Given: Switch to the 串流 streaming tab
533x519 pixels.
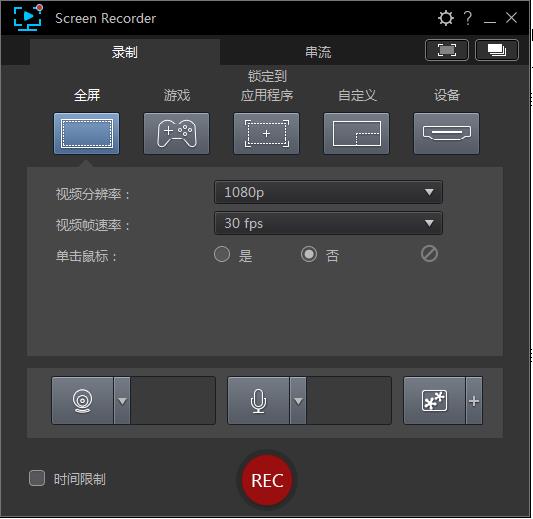Looking at the screenshot, I should pos(318,52).
